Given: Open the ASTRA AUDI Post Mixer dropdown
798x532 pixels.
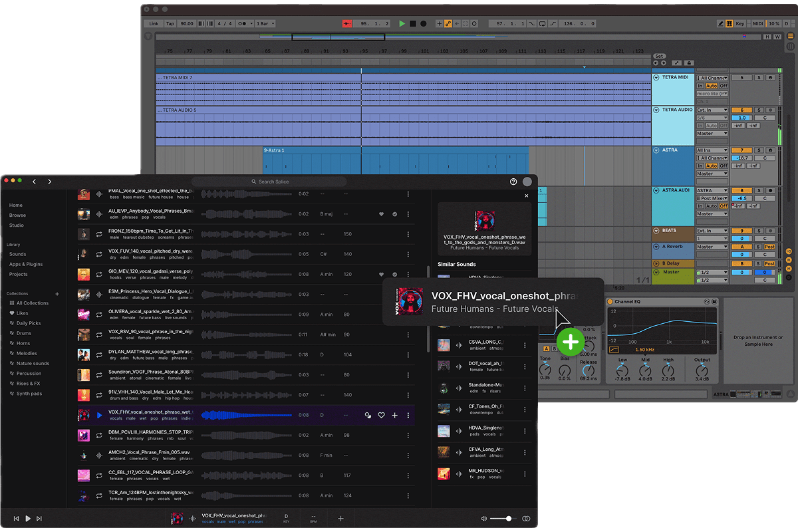Looking at the screenshot, I should pyautogui.click(x=712, y=198).
